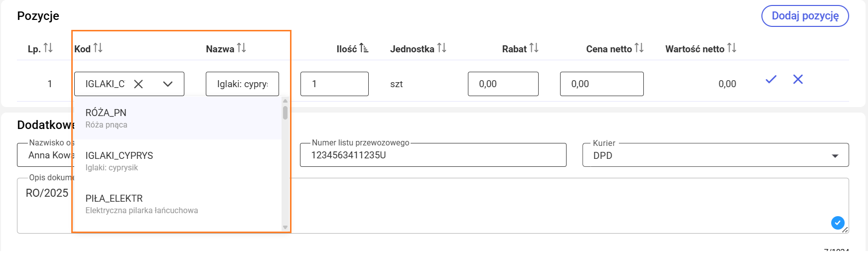This screenshot has width=868, height=253.
Task: Clear the IGLAKI_C code selection
Action: point(139,84)
